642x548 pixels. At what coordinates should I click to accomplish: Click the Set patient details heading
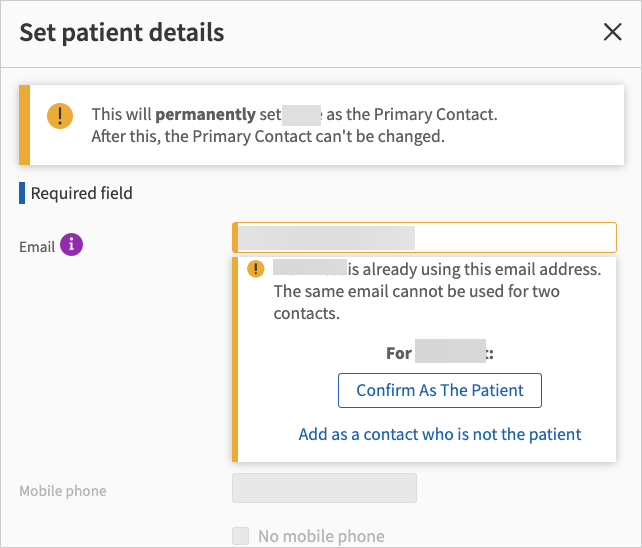[122, 32]
